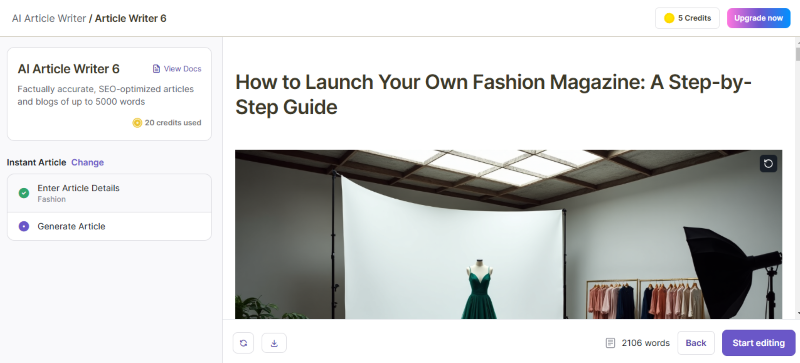
Task: Click the word count document icon
Action: click(x=610, y=343)
